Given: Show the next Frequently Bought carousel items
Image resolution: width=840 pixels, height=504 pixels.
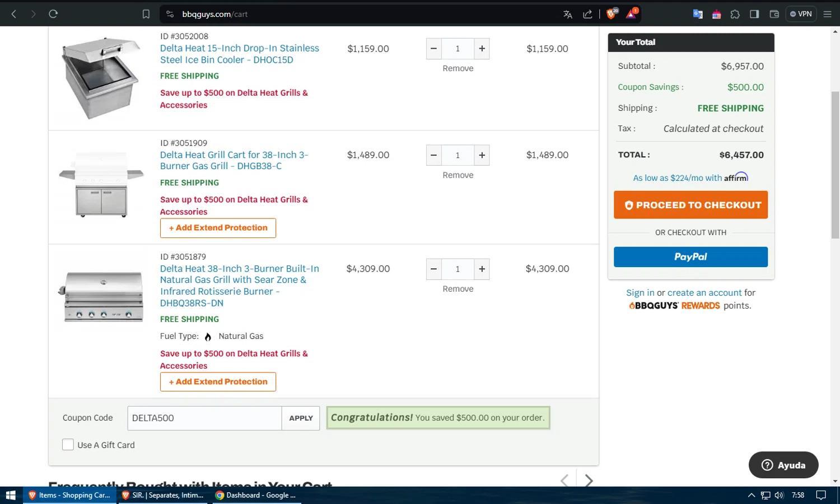Looking at the screenshot, I should click(589, 480).
